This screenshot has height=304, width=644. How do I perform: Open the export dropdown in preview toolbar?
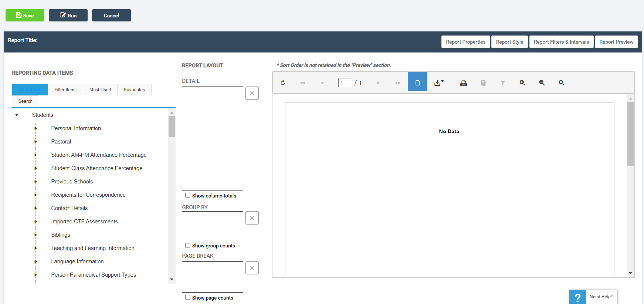tap(439, 83)
